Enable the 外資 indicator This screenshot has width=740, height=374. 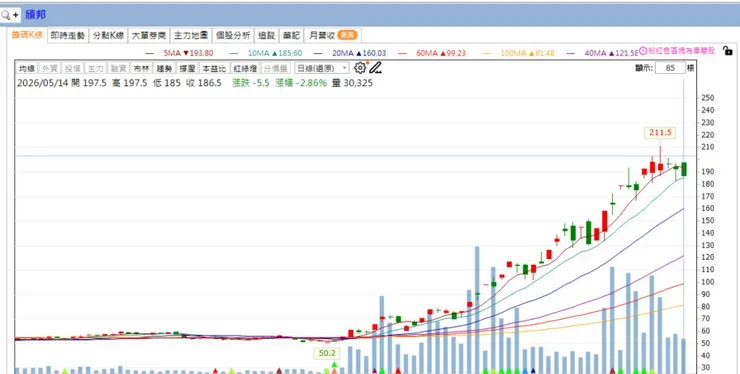point(50,68)
